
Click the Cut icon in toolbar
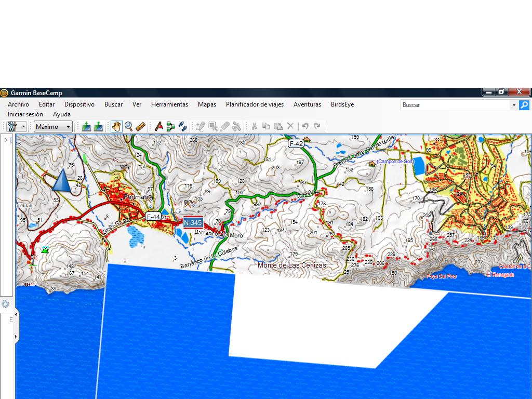pos(254,126)
